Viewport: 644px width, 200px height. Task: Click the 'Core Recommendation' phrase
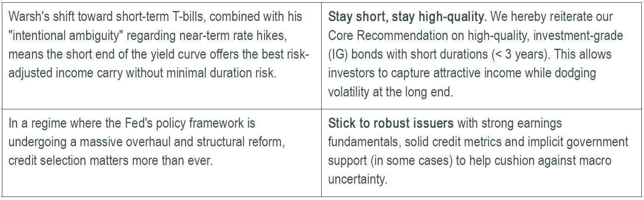(396, 35)
